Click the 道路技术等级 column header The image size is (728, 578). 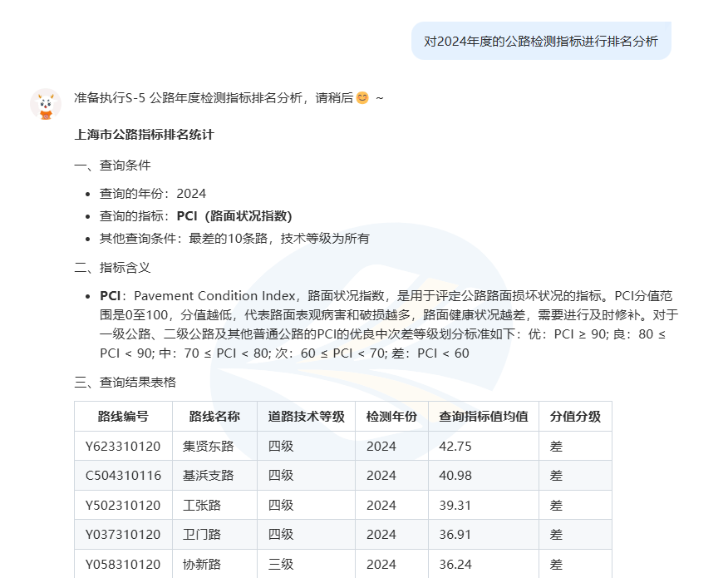point(306,417)
